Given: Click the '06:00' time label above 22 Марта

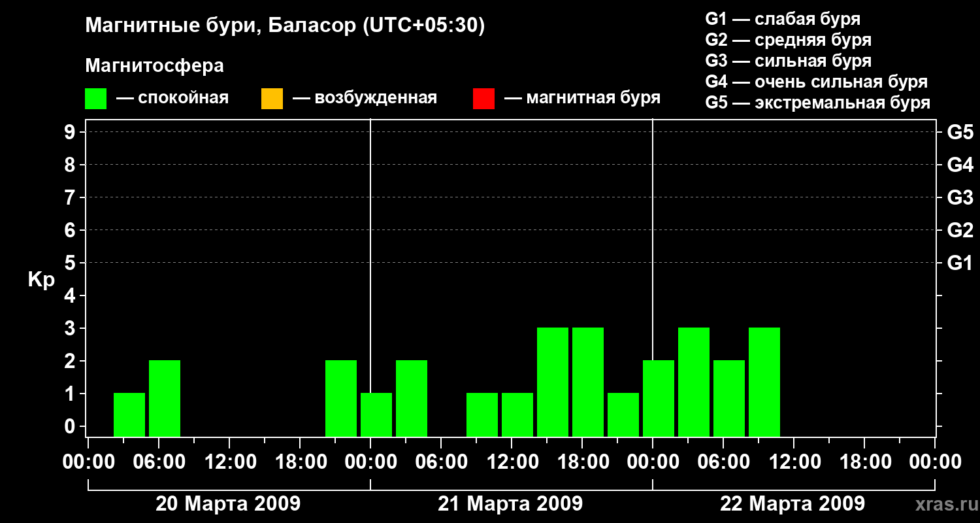Looking at the screenshot, I should click(x=723, y=462).
